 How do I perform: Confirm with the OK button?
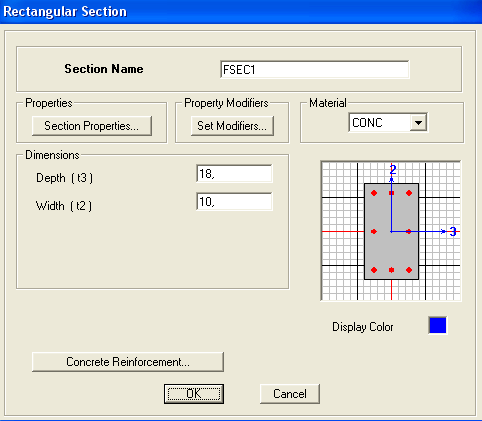[194, 394]
